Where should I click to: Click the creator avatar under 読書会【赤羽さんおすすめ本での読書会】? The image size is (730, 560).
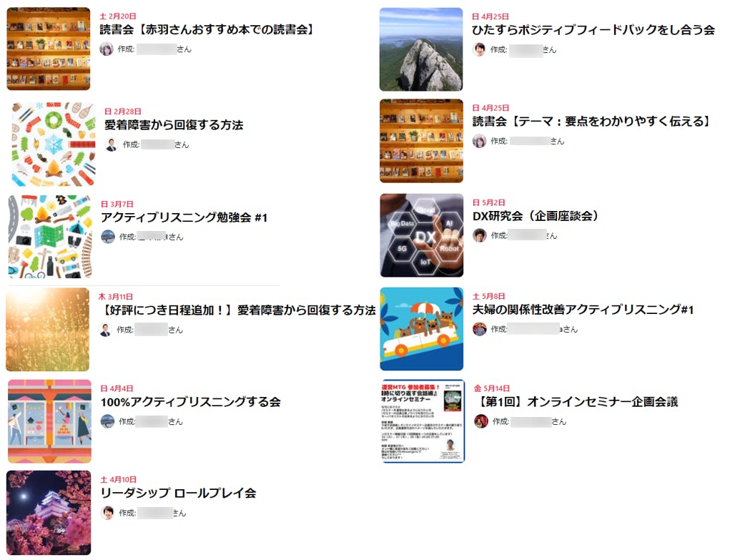[x=107, y=49]
